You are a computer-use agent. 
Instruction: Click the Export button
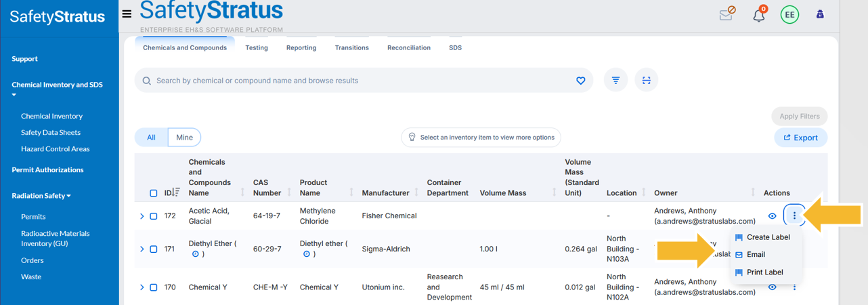click(x=801, y=138)
